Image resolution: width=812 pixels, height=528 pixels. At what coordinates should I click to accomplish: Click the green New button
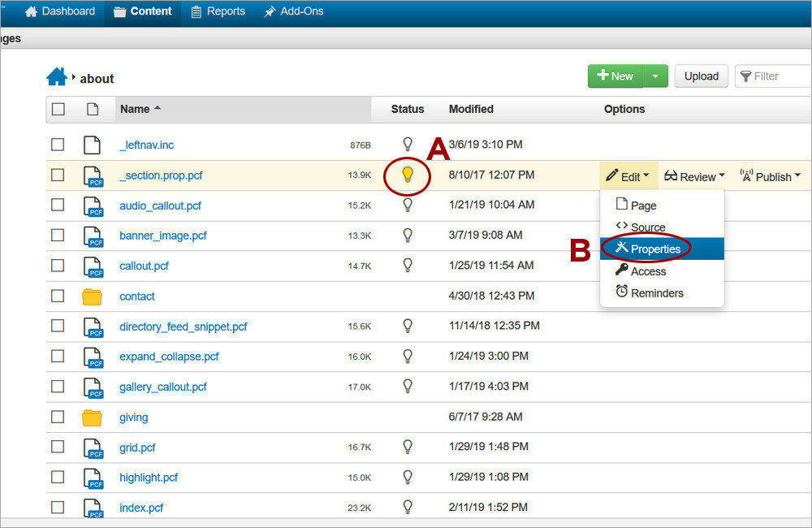tap(615, 76)
